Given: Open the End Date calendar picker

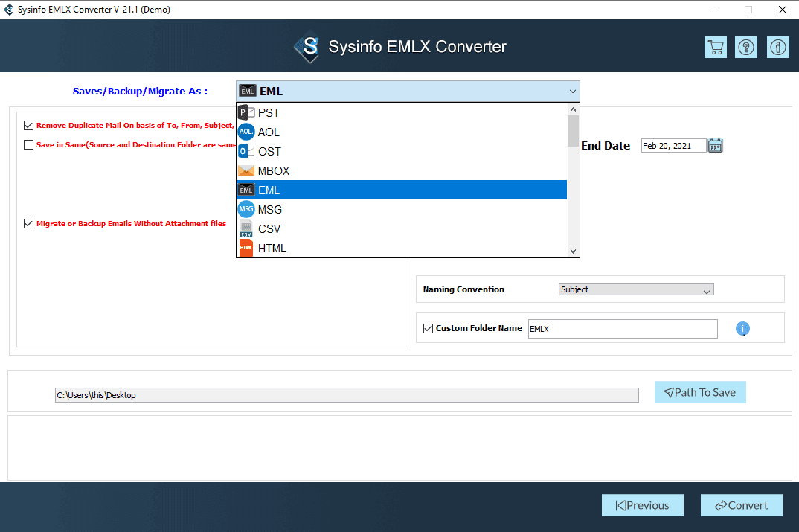Looking at the screenshot, I should click(x=716, y=146).
